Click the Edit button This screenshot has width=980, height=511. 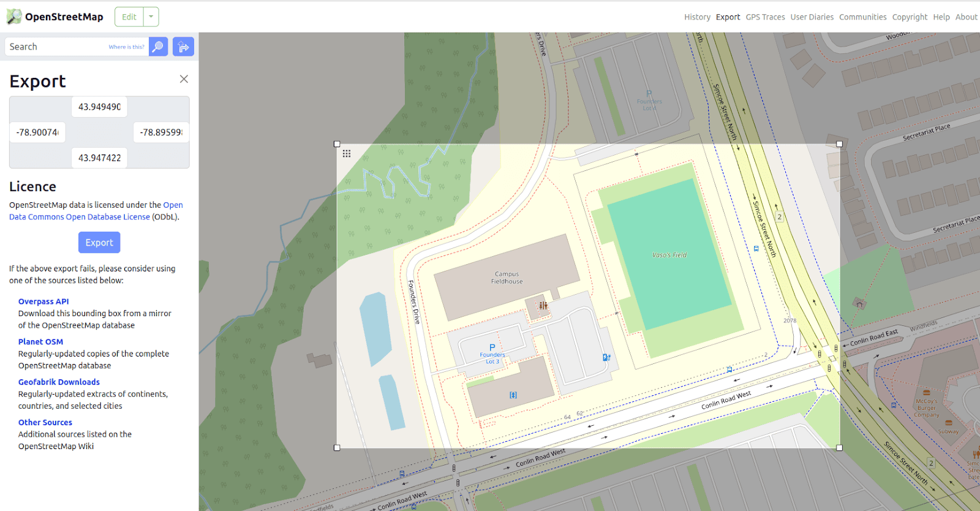click(x=129, y=17)
